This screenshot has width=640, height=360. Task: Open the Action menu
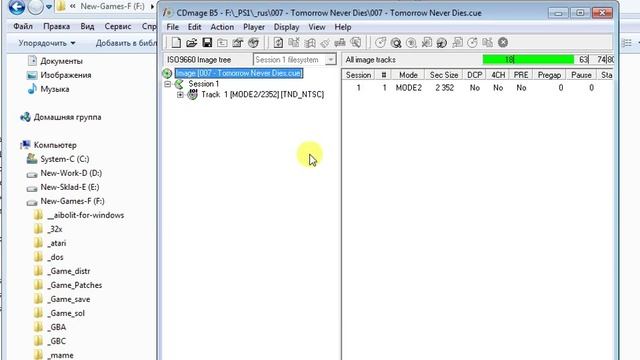(222, 27)
